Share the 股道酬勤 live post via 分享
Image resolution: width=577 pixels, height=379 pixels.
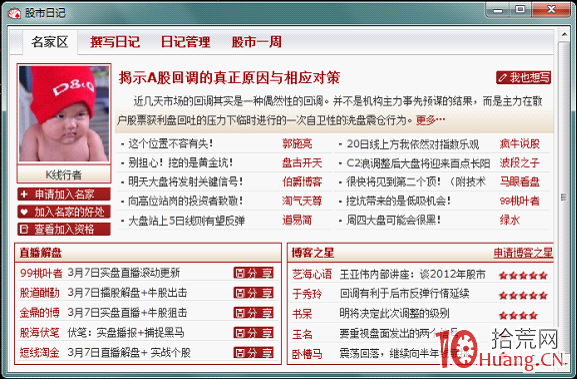[x=254, y=293]
